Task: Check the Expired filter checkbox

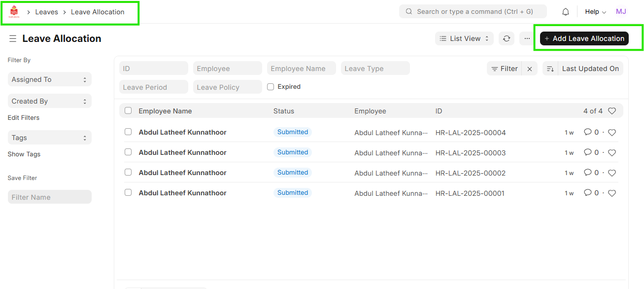Action: tap(271, 87)
